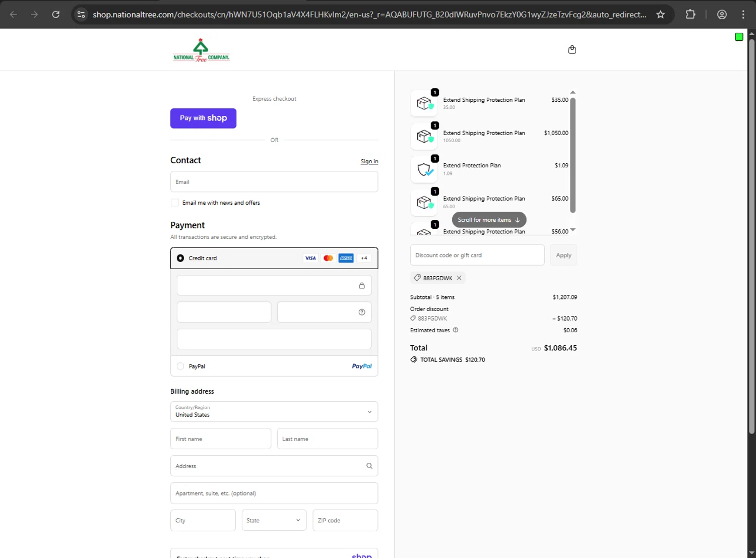Image resolution: width=756 pixels, height=558 pixels.
Task: Select the PayPal payment option
Action: click(x=180, y=366)
